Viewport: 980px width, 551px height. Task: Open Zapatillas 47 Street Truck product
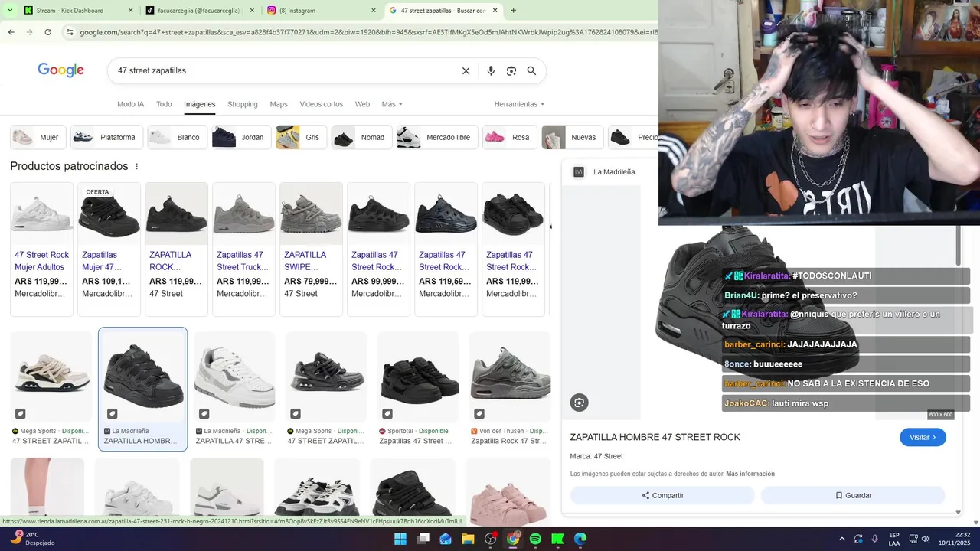click(x=243, y=249)
